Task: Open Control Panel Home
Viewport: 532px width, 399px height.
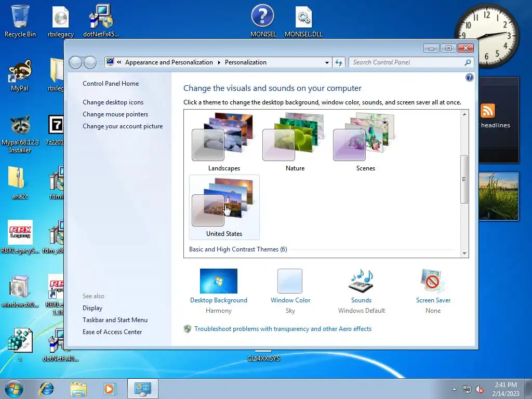Action: point(111,84)
